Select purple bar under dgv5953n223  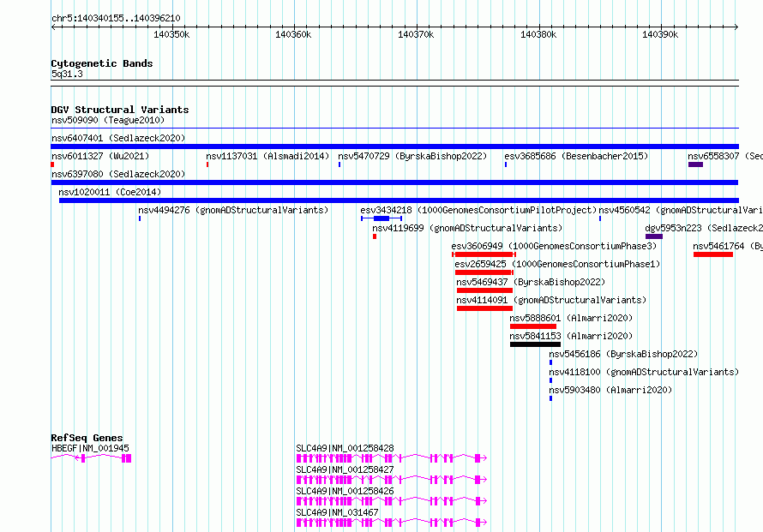click(x=654, y=236)
